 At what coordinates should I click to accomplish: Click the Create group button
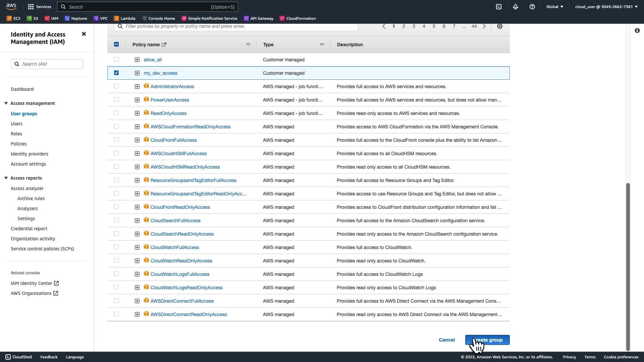pyautogui.click(x=487, y=340)
